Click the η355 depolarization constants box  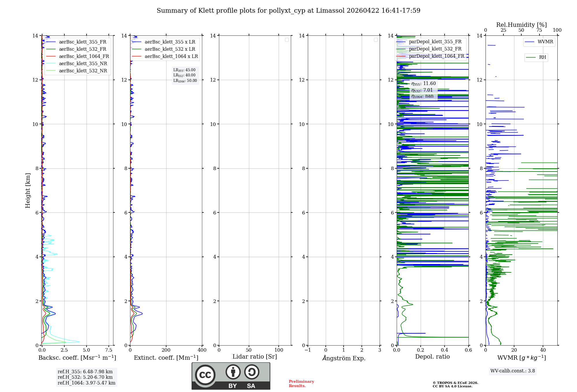point(424,90)
